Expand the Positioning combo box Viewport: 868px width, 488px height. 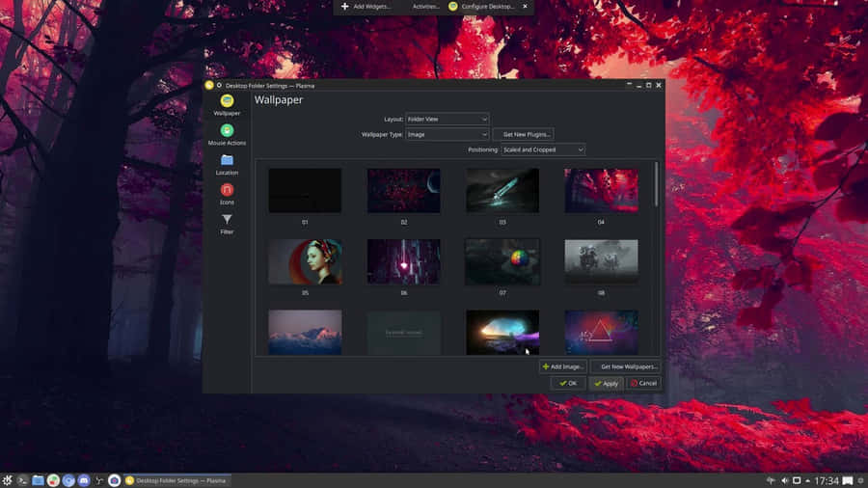coord(542,149)
